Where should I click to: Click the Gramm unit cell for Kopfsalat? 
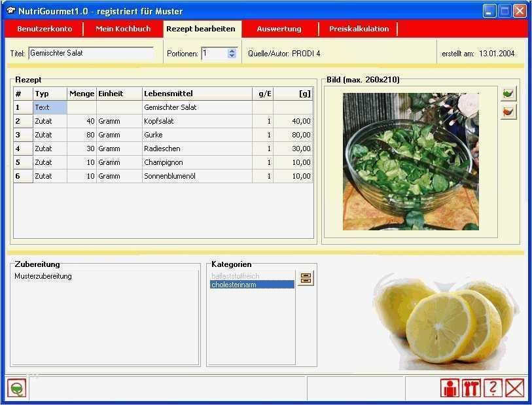120,121
